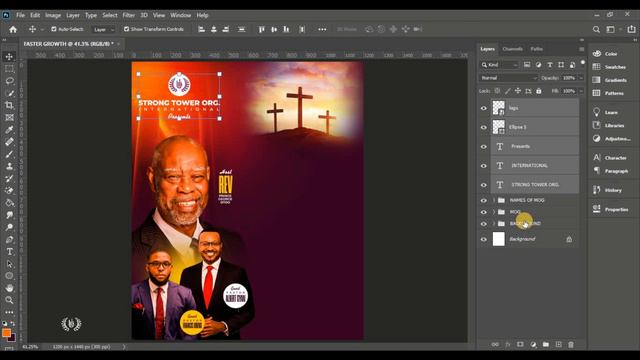Open the Kind filter dropdown
The height and width of the screenshot is (360, 640).
click(x=499, y=65)
